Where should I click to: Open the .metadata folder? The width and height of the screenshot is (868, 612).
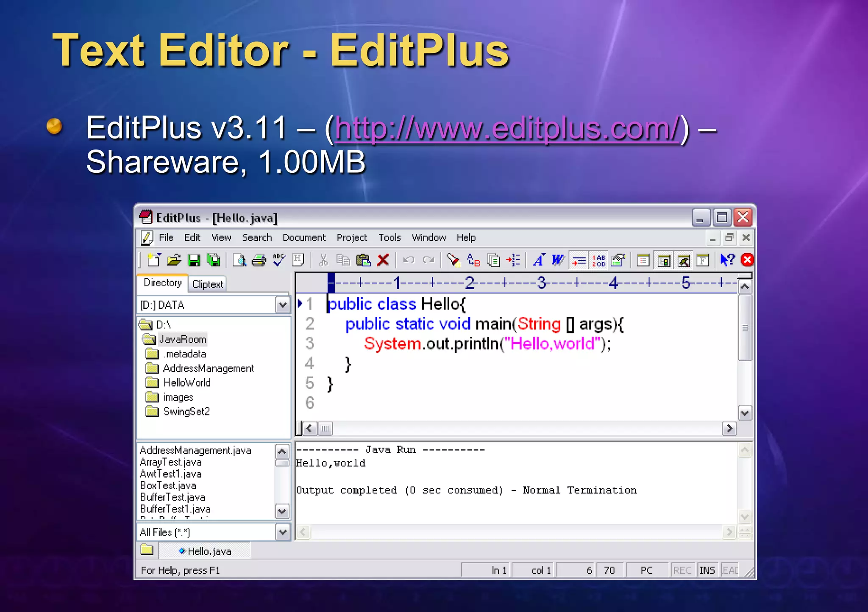(x=185, y=354)
